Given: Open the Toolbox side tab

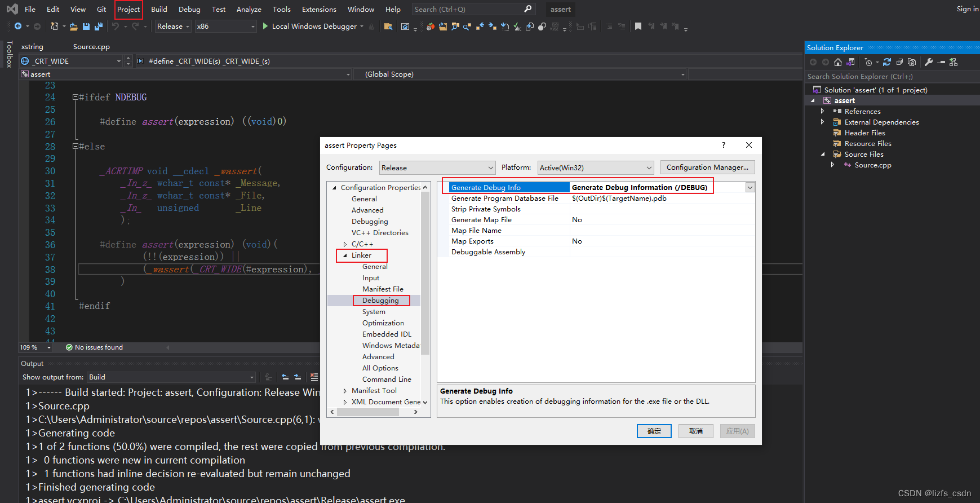Looking at the screenshot, I should click(9, 55).
